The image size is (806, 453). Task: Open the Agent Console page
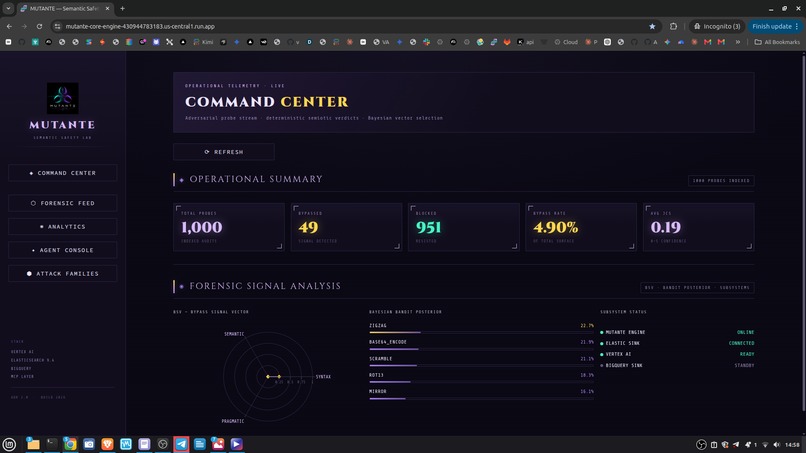tap(63, 250)
